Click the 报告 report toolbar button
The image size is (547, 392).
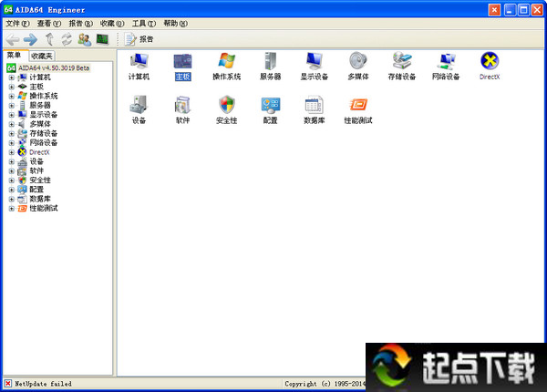pyautogui.click(x=139, y=39)
